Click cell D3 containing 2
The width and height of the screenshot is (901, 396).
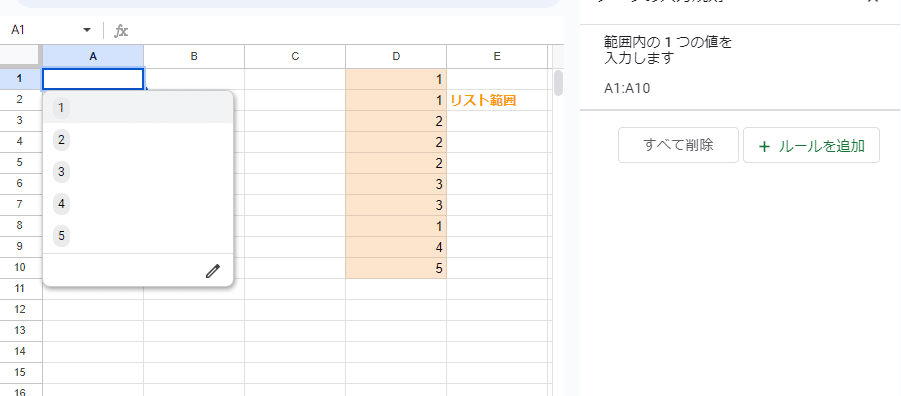point(396,121)
